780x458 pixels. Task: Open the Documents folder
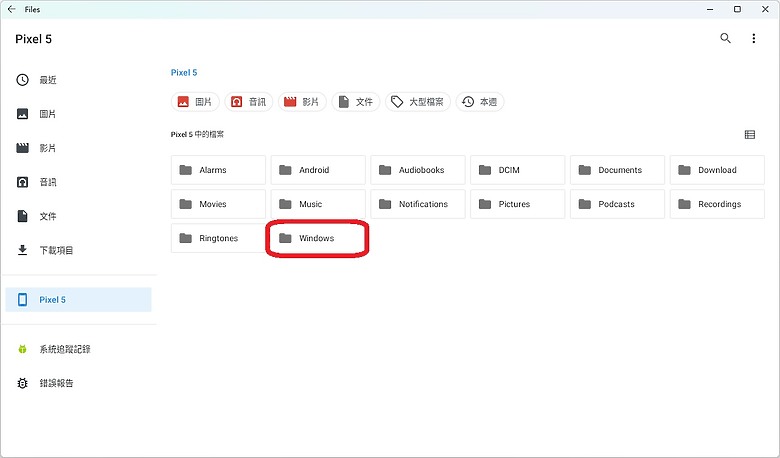click(x=617, y=170)
